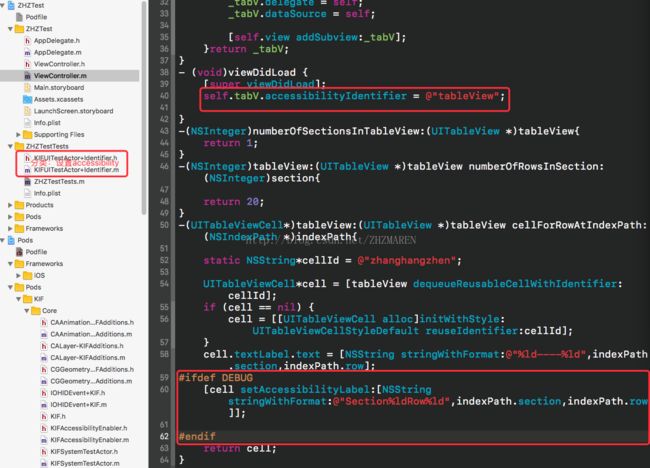Click dequeueReusableCellWithIdentifier in the code

(514, 284)
